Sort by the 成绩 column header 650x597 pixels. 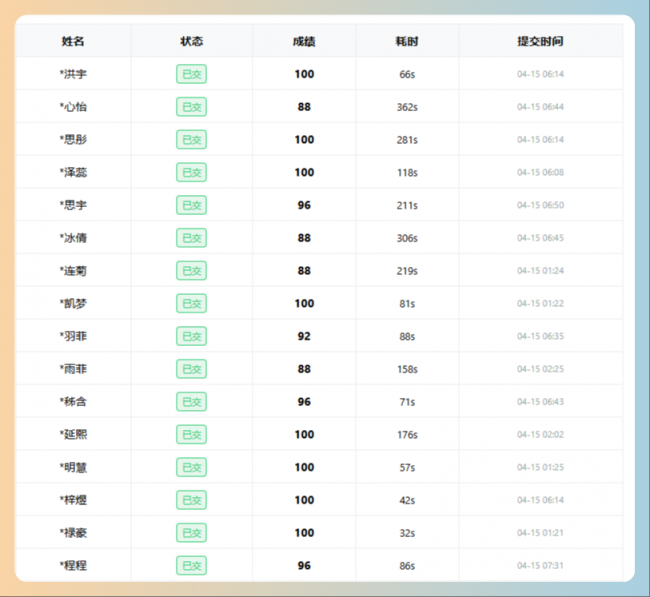304,41
